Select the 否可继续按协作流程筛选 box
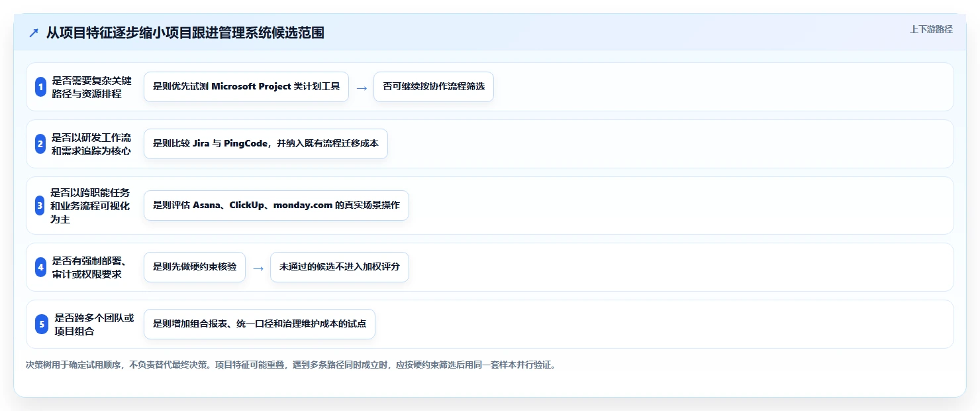The image size is (980, 411). (434, 87)
